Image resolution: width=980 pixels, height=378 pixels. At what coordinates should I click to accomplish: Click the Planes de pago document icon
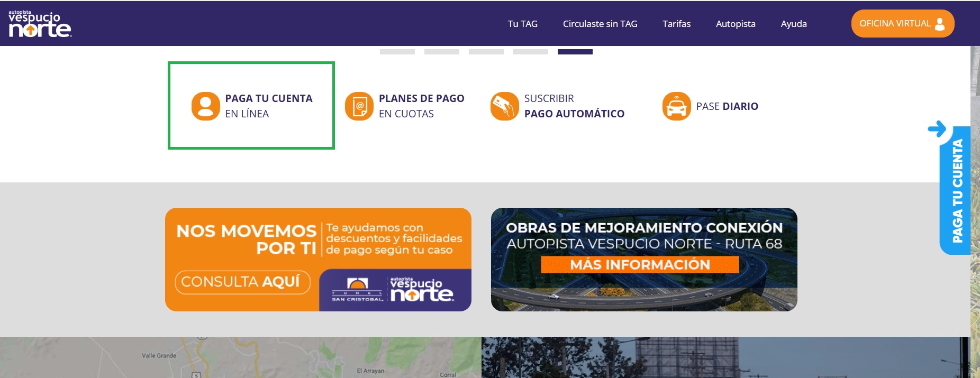359,106
